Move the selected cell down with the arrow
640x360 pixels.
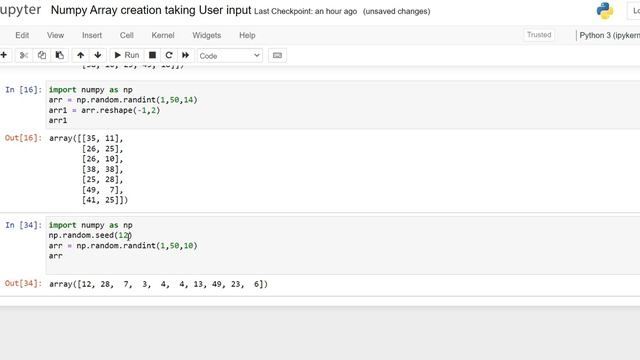pos(98,55)
